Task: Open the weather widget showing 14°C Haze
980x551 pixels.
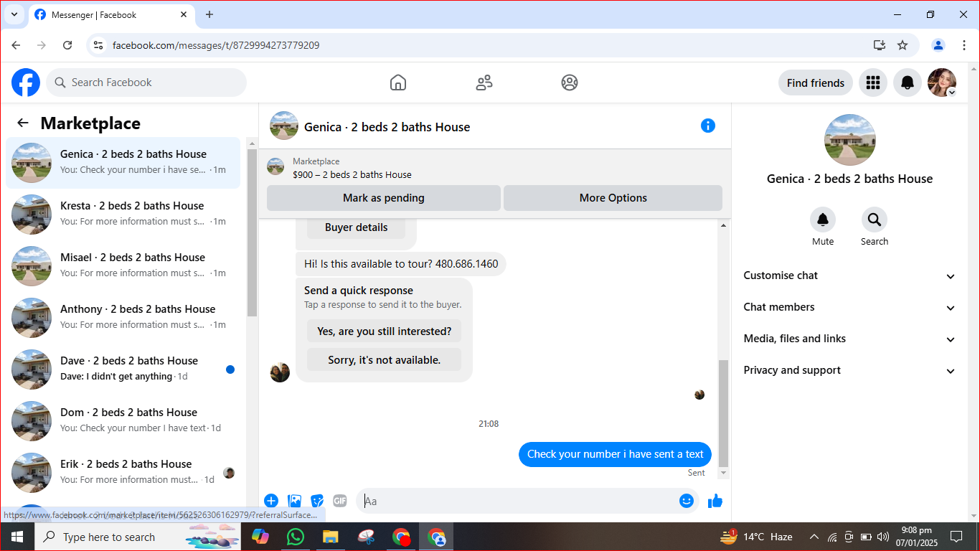Action: [x=757, y=537]
